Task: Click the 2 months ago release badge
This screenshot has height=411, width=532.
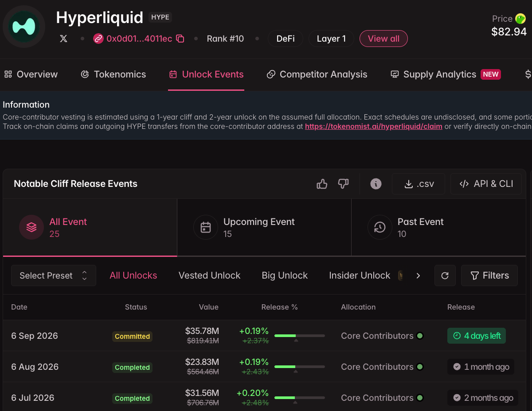Action: point(483,398)
